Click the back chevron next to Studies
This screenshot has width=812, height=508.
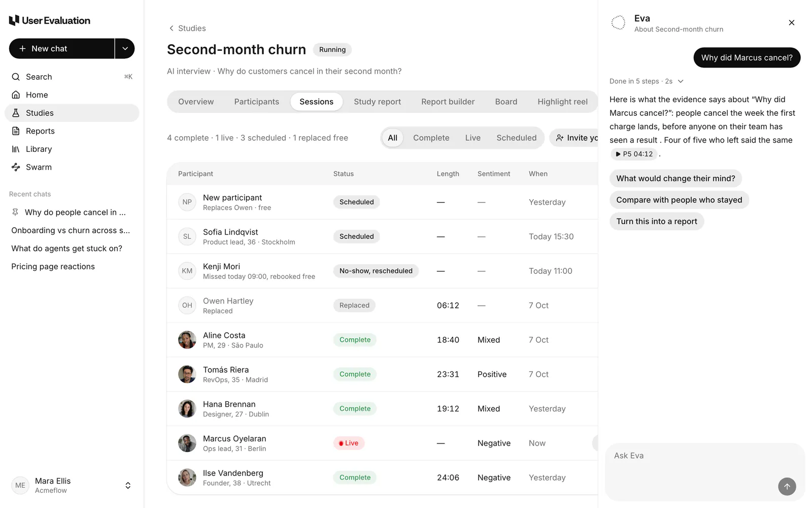[x=172, y=28]
